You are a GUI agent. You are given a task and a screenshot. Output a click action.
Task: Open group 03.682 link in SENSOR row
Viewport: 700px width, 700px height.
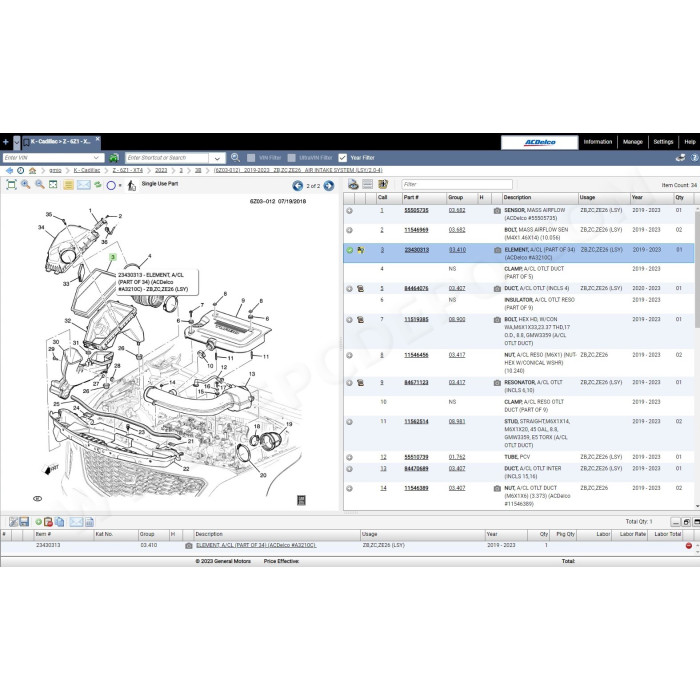pyautogui.click(x=457, y=210)
